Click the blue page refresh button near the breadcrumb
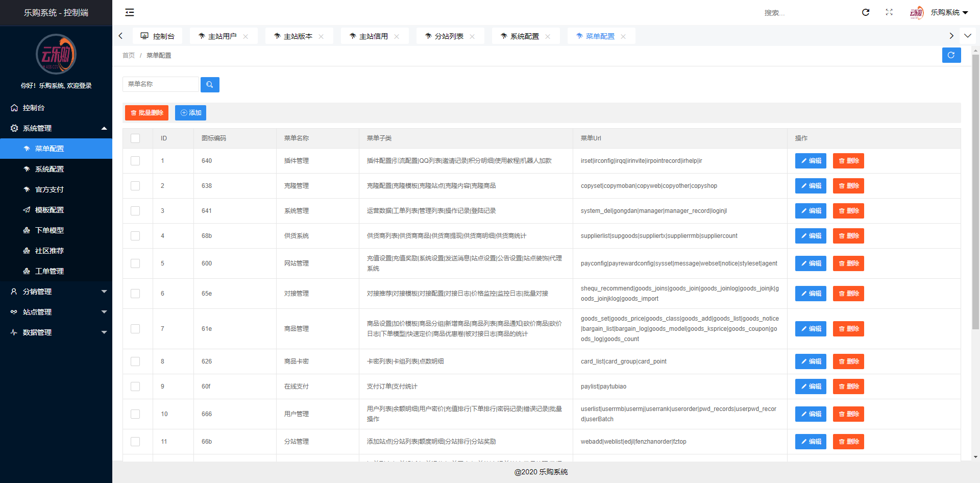Image resolution: width=980 pixels, height=483 pixels. (x=951, y=55)
